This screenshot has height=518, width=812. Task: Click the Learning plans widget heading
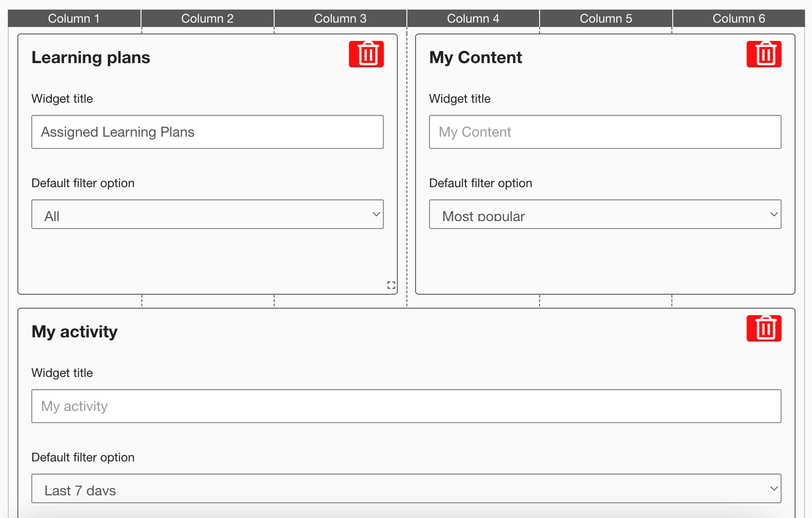coord(91,57)
